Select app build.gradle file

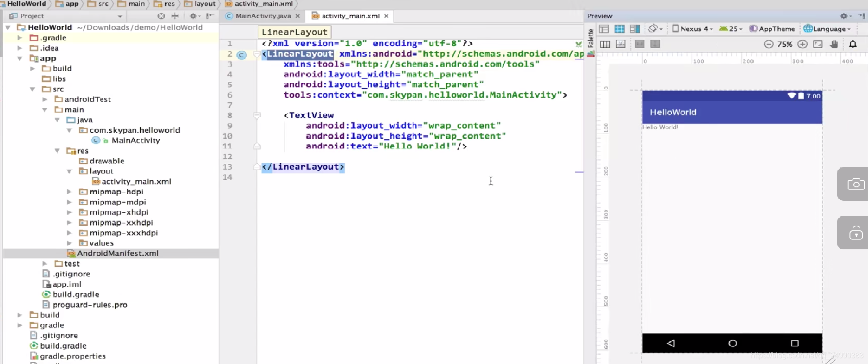click(75, 295)
